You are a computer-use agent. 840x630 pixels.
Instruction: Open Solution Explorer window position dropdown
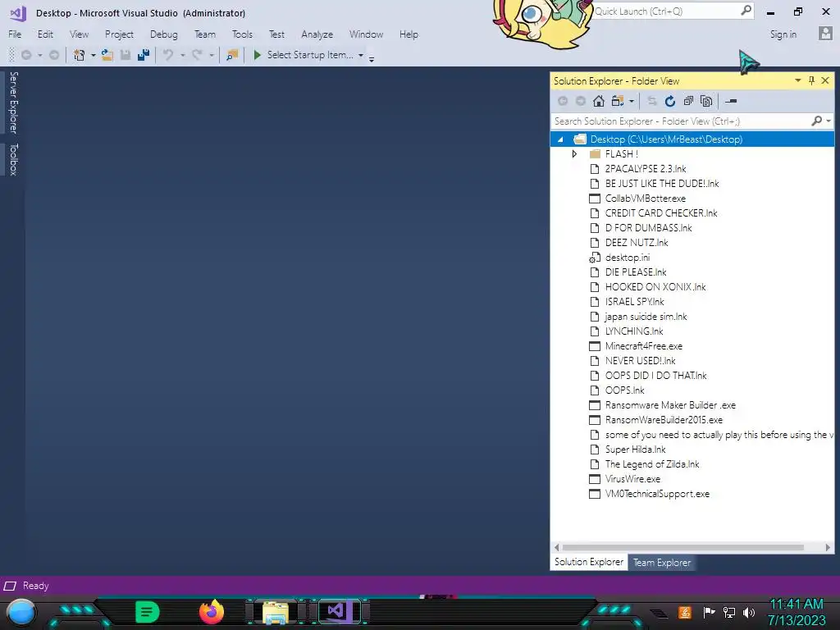[797, 80]
